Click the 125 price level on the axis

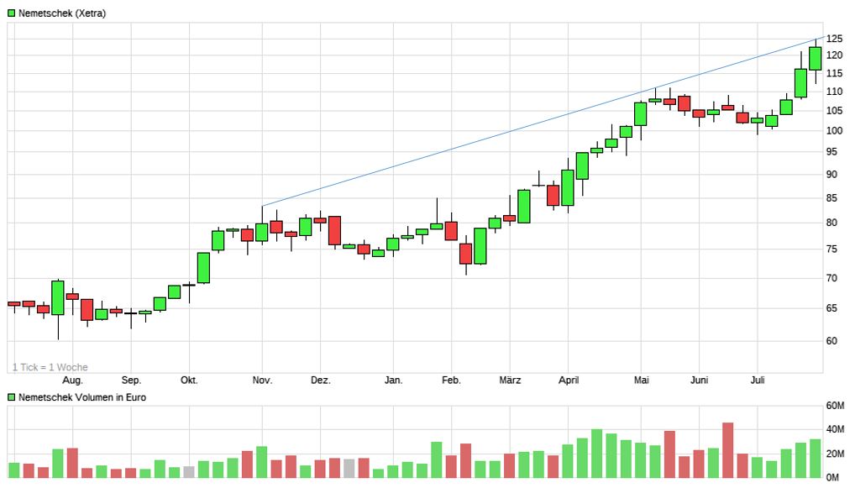click(834, 39)
